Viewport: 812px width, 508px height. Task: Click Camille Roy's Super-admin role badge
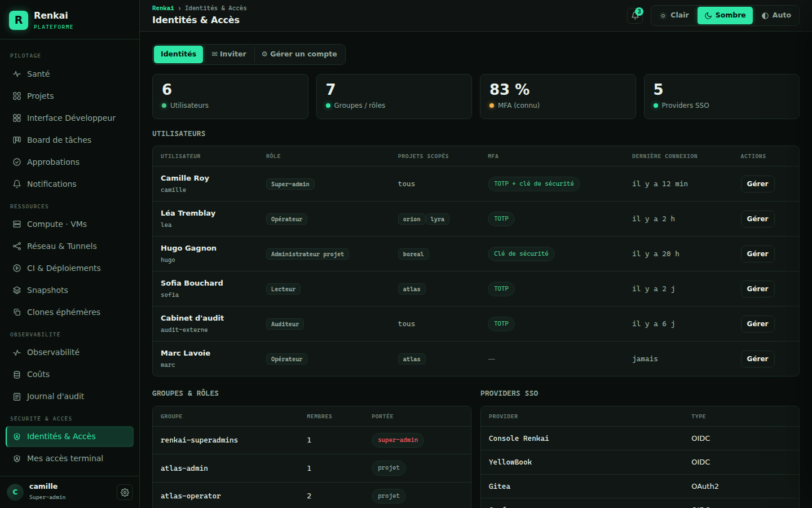pyautogui.click(x=290, y=184)
